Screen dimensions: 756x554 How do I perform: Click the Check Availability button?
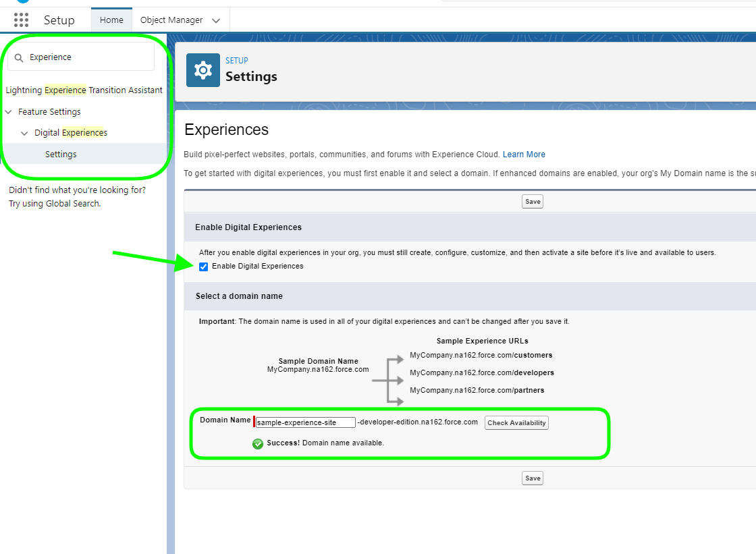(x=516, y=422)
